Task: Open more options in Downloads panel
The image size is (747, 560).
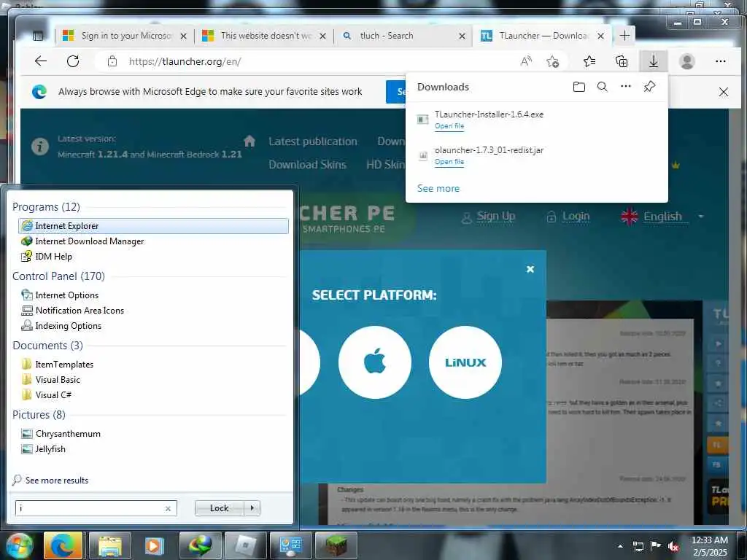Action: [x=625, y=86]
